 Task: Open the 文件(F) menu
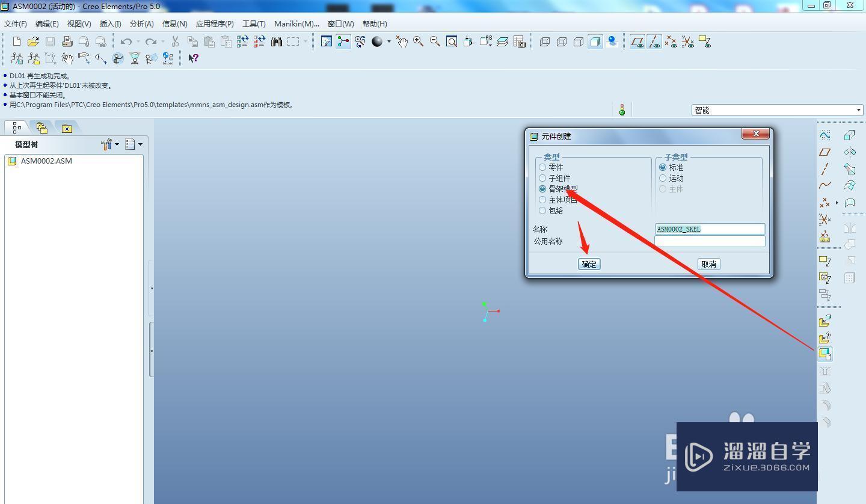click(x=16, y=24)
